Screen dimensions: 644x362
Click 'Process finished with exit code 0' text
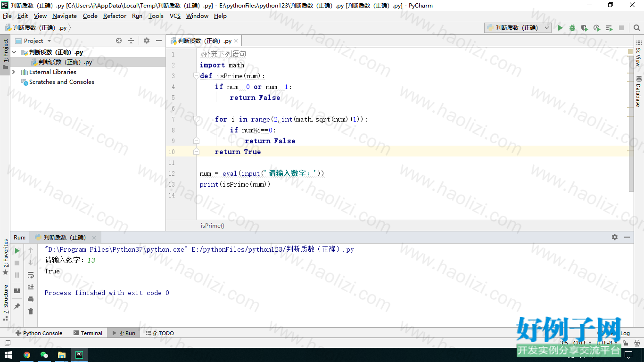click(107, 293)
